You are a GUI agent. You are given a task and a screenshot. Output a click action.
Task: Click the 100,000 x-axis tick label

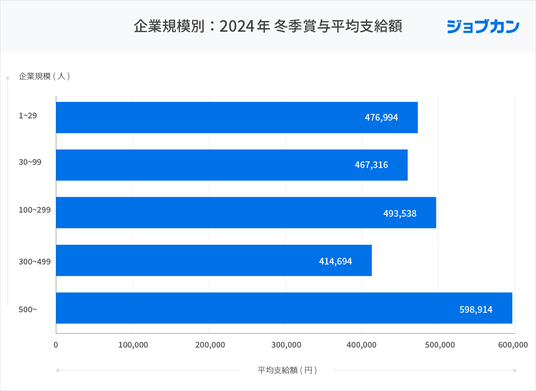(x=133, y=345)
